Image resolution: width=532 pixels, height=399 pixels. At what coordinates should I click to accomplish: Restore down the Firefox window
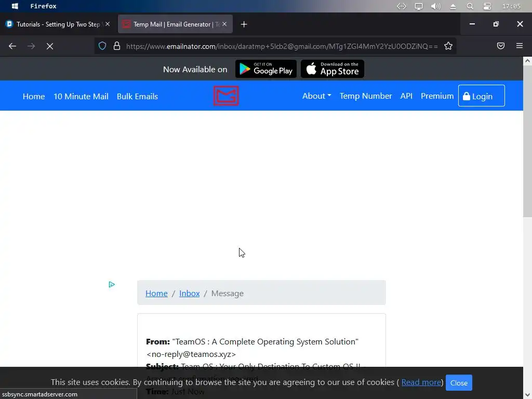click(496, 24)
